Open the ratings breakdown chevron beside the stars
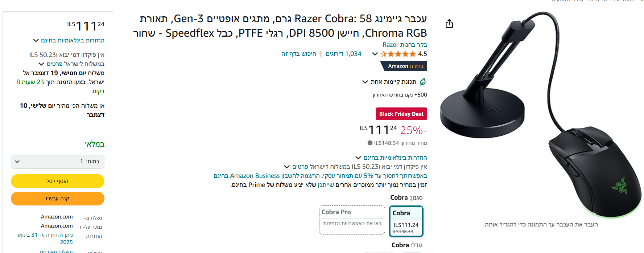Screen dimensions: 644x253 pyautogui.click(x=375, y=54)
